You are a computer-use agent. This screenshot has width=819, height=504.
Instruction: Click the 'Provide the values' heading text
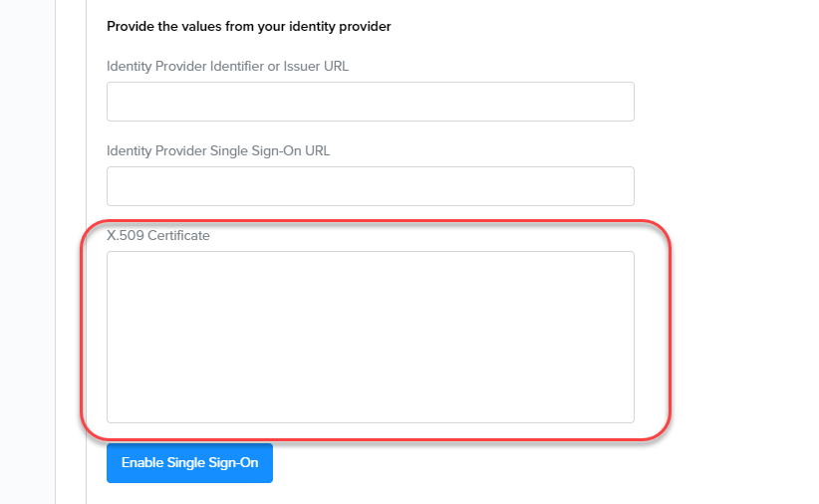click(248, 27)
